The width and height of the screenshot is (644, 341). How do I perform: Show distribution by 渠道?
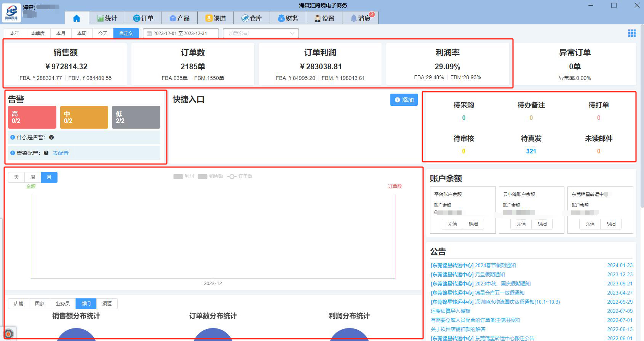(x=107, y=304)
